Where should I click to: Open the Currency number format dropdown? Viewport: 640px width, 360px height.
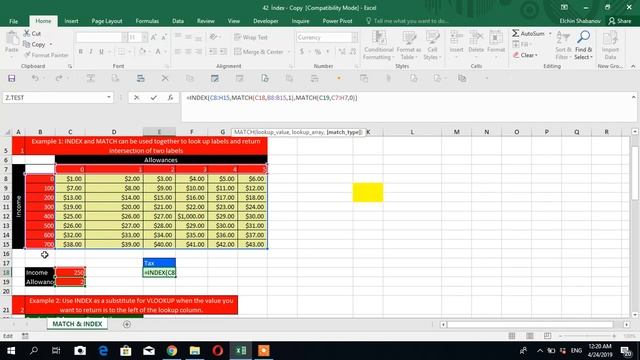pos(355,37)
